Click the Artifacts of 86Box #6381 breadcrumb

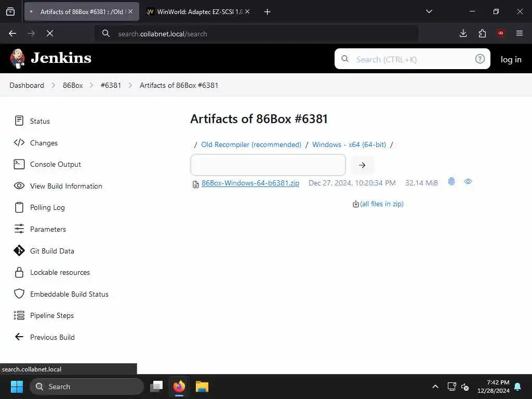tap(179, 85)
